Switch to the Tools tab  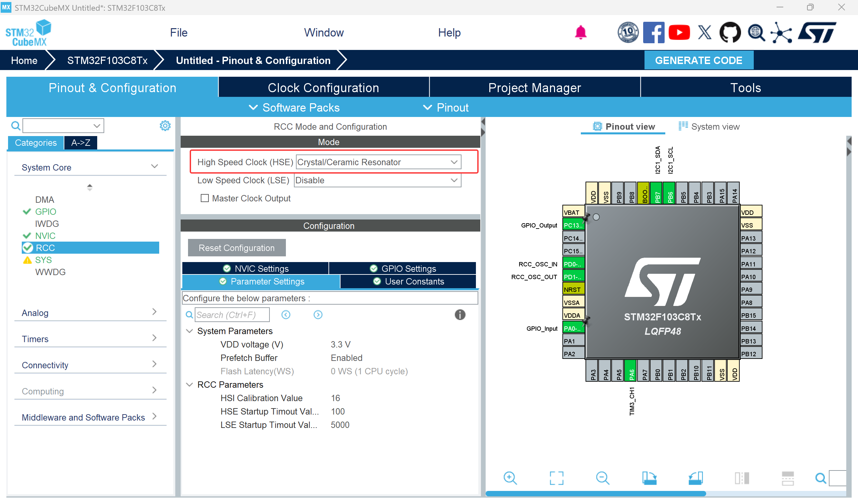(x=746, y=87)
